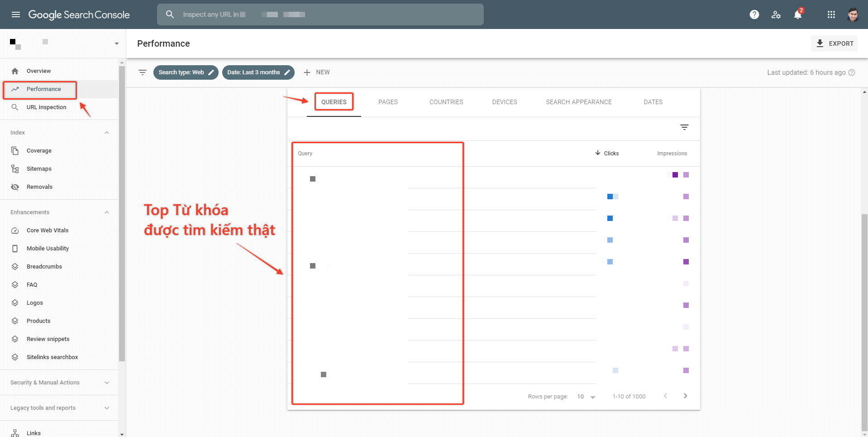Go to the next results page
Image resolution: width=868 pixels, height=437 pixels.
coord(685,396)
